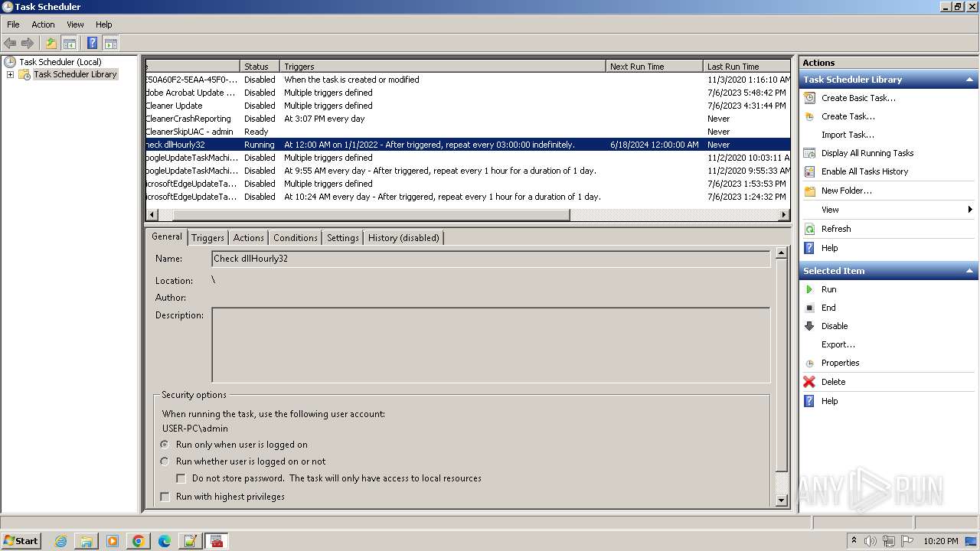Sort by the Last Run Time column header

point(746,67)
